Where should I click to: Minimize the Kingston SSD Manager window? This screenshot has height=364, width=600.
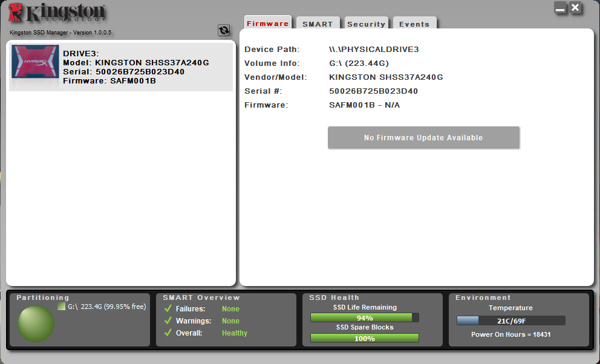[560, 8]
